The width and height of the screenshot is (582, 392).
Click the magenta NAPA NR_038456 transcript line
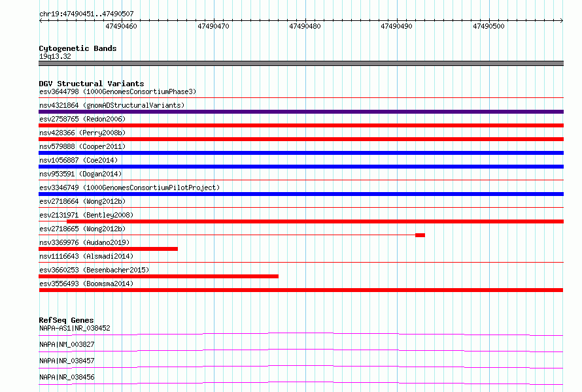click(x=301, y=383)
